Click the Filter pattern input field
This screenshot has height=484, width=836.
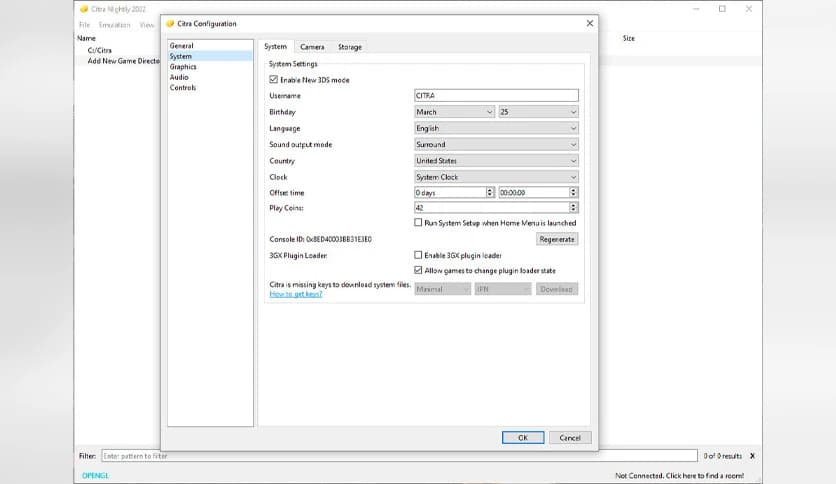399,456
